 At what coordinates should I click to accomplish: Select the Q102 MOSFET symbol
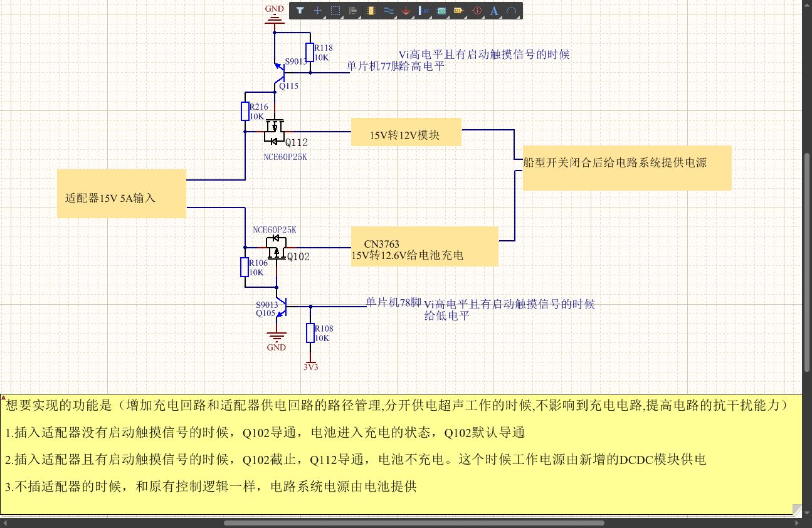(x=276, y=248)
